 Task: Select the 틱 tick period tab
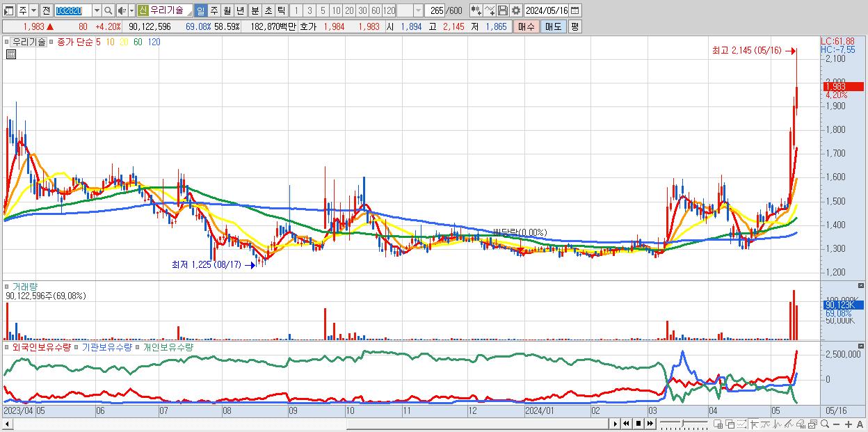[x=281, y=10]
